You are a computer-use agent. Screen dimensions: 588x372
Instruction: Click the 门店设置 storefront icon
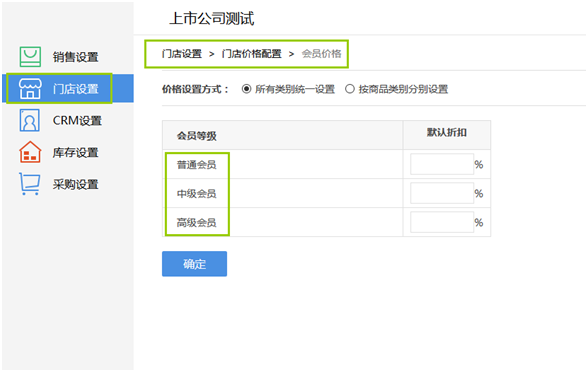tap(30, 88)
